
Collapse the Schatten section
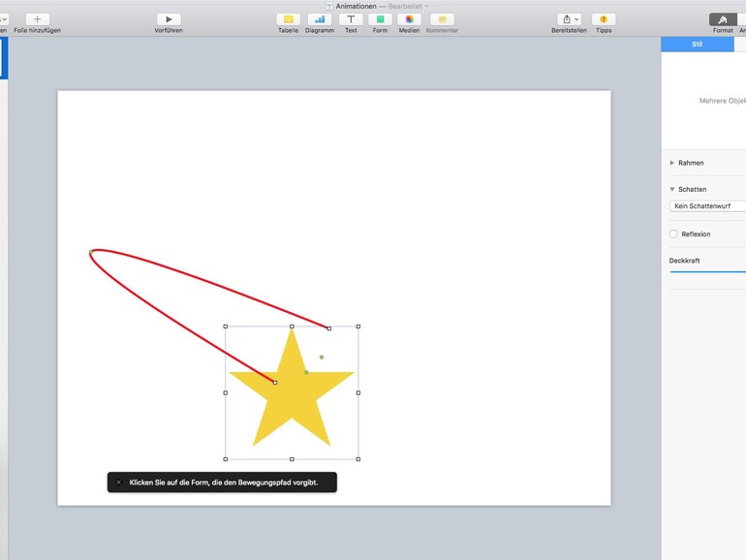point(671,189)
